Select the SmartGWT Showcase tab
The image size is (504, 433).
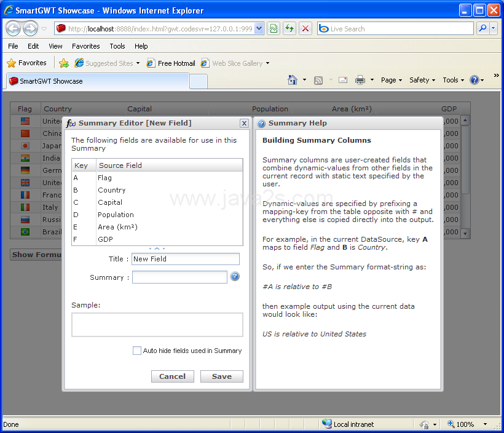(98, 81)
